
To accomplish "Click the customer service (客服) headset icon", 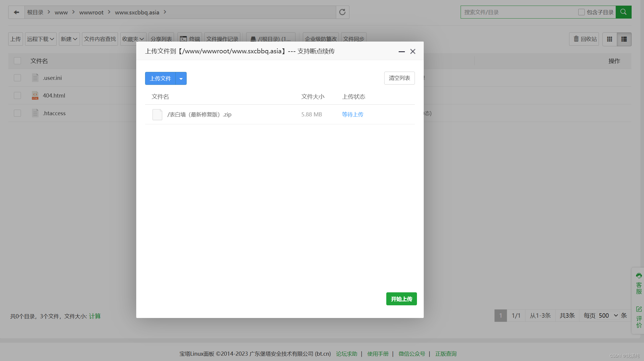I will (639, 276).
